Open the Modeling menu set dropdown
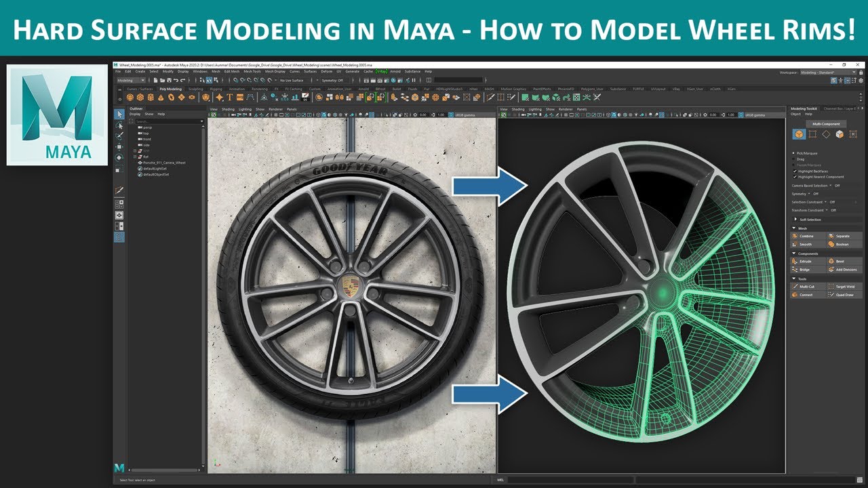Screen dimensions: 868x488 [x=131, y=80]
